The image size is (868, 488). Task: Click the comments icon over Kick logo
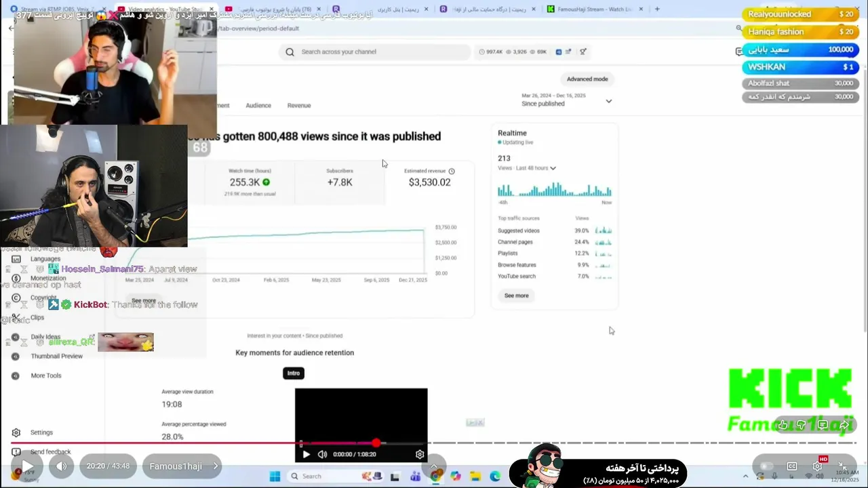click(823, 425)
